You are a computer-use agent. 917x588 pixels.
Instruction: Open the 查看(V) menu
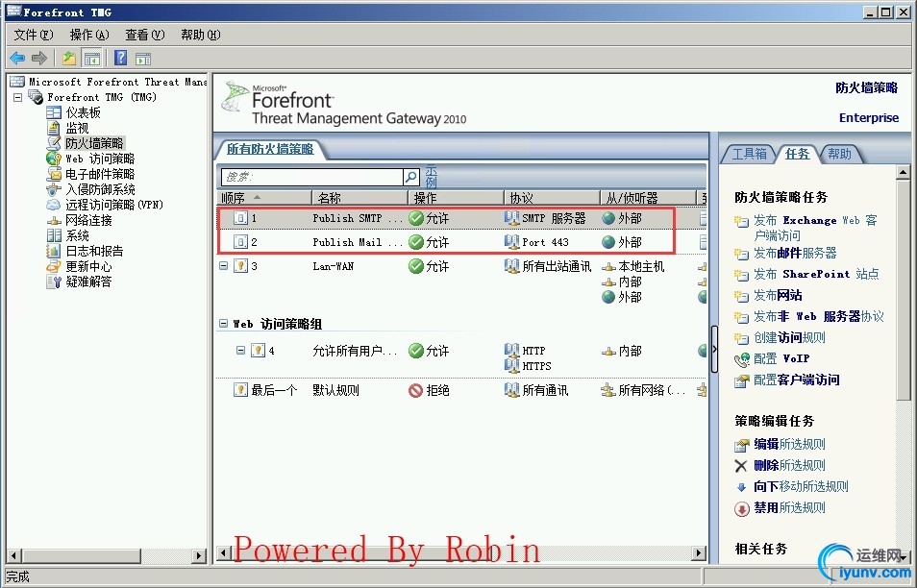(144, 36)
